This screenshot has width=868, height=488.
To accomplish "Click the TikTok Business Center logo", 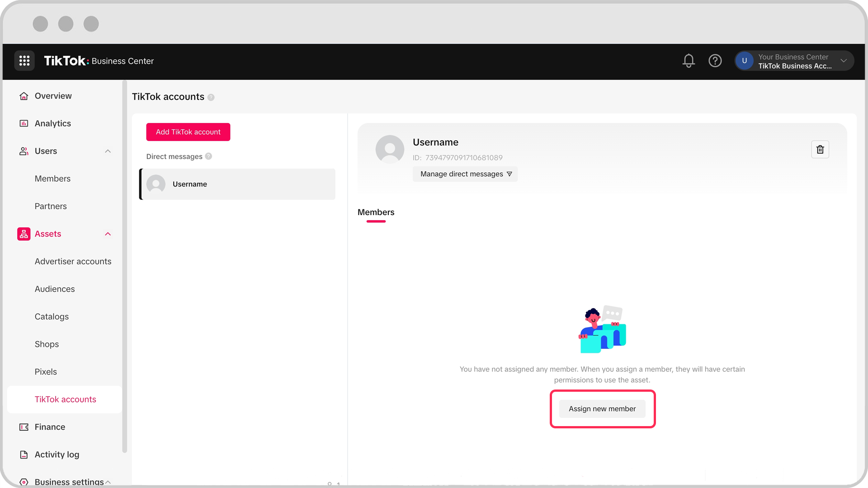I will tap(99, 61).
